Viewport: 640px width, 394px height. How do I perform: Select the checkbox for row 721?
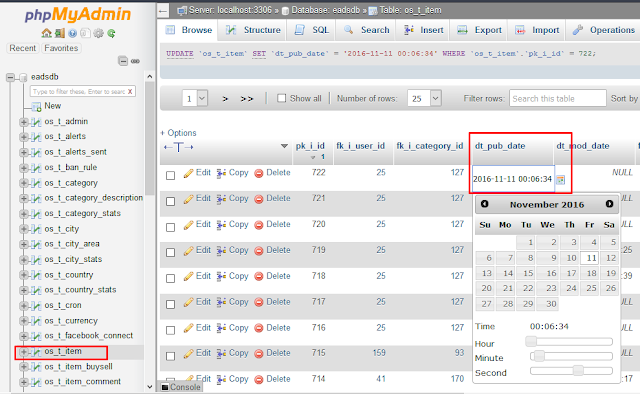[171, 201]
